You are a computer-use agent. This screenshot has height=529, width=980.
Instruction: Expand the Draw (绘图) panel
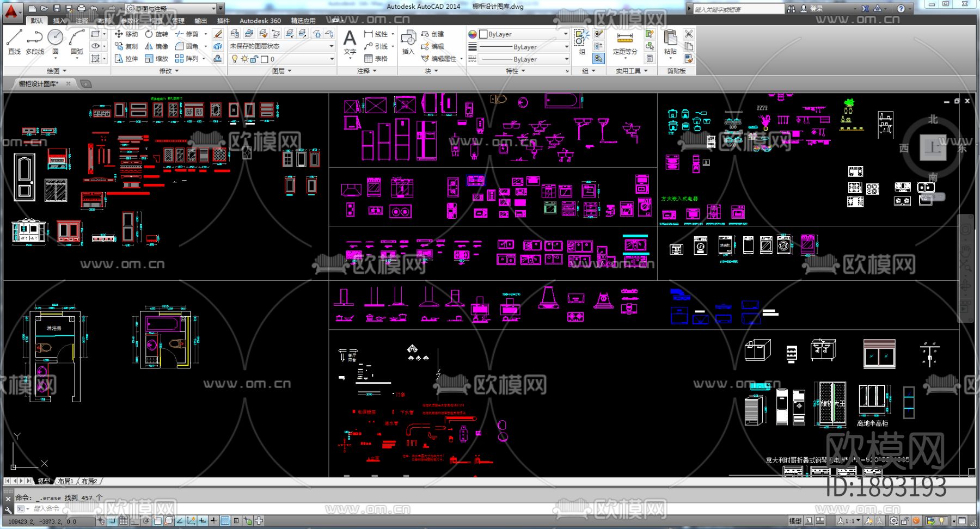(57, 71)
